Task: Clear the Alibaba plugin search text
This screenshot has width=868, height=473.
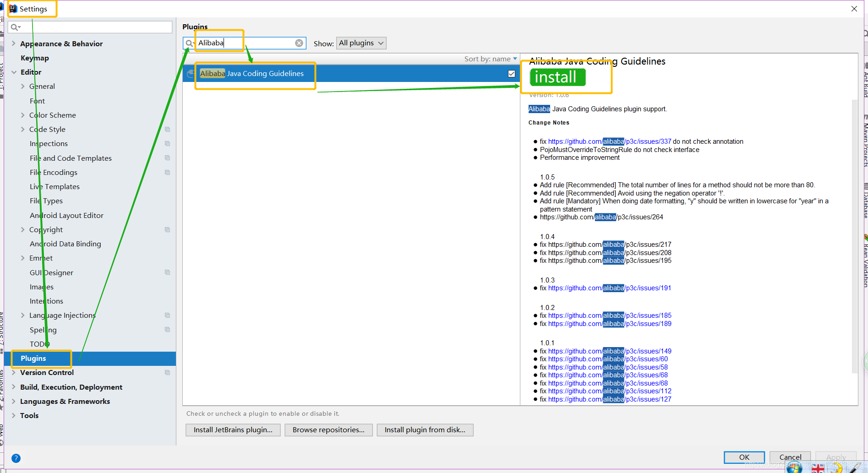Action: [x=299, y=43]
